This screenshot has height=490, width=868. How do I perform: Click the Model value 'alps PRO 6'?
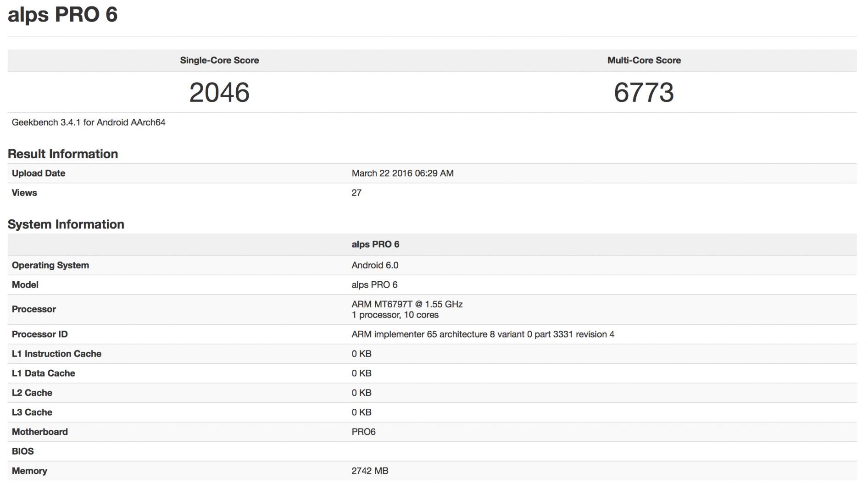pyautogui.click(x=374, y=284)
